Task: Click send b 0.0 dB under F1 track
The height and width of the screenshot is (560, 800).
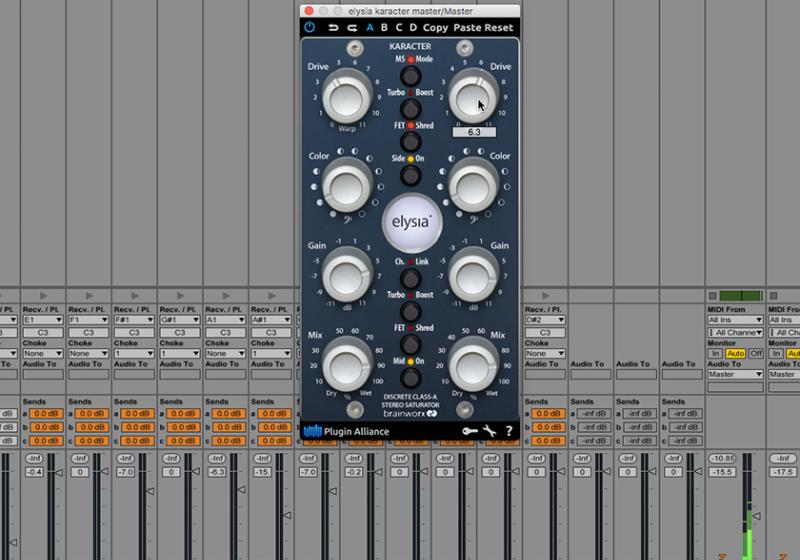Action: 92,427
